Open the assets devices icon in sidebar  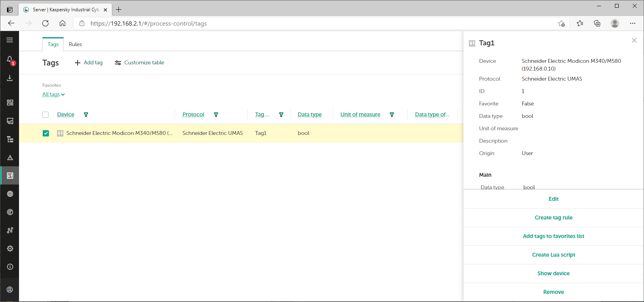click(x=10, y=121)
